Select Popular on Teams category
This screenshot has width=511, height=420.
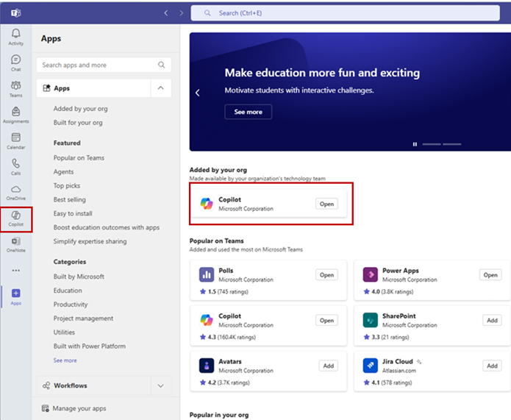pyautogui.click(x=79, y=158)
